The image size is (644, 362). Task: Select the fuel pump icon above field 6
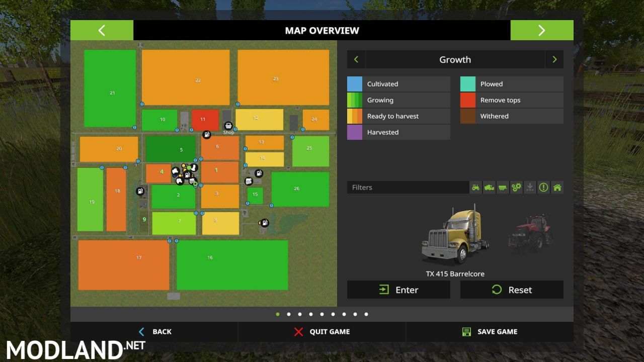pyautogui.click(x=207, y=134)
